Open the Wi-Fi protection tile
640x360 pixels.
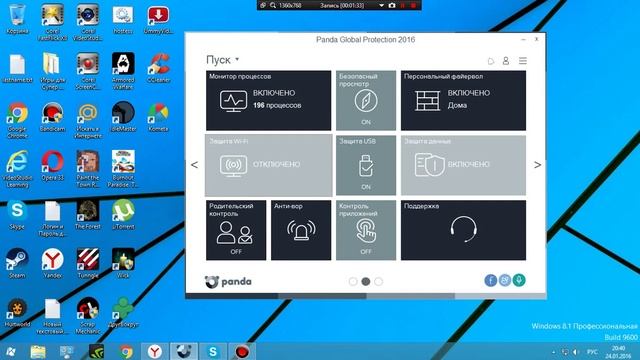point(269,165)
